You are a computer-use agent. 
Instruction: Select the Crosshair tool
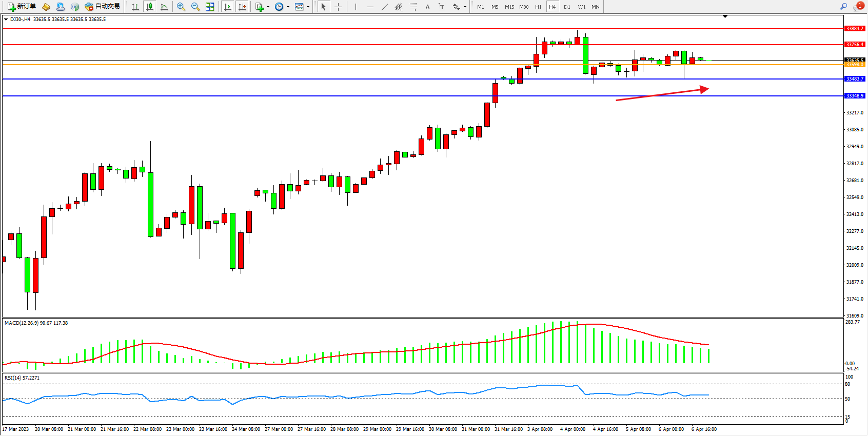pyautogui.click(x=339, y=7)
